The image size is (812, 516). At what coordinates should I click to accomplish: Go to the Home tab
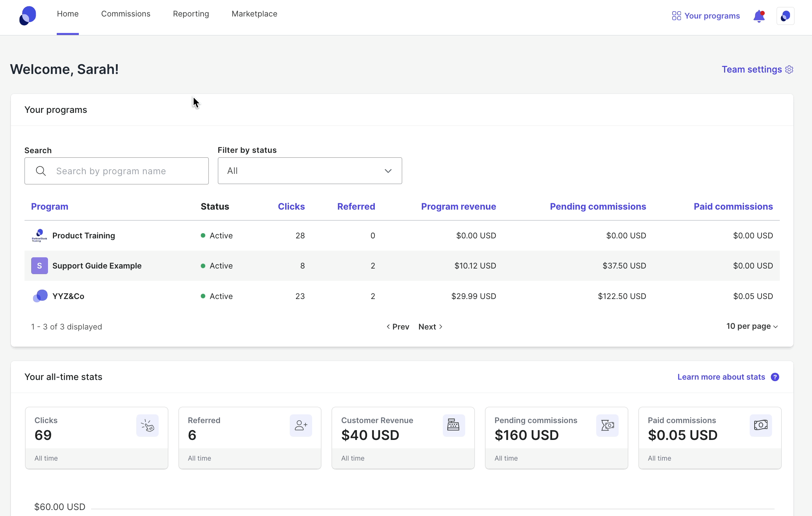68,14
